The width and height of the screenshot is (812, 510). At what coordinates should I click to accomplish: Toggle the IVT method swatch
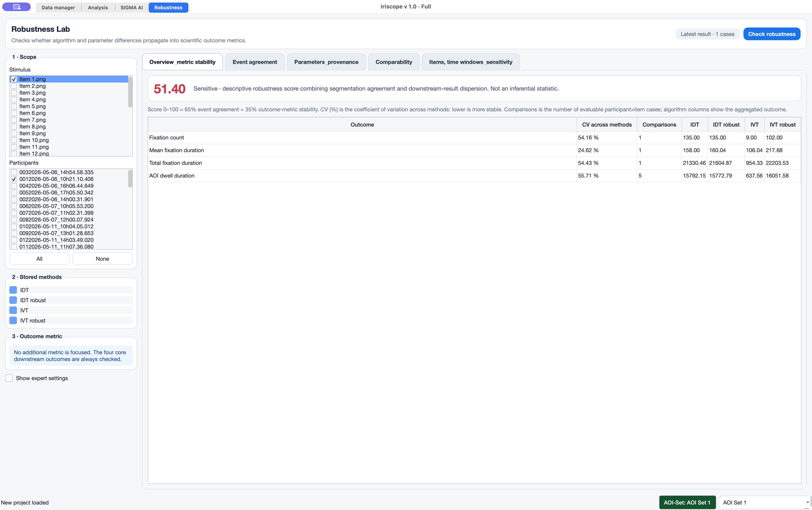13,310
